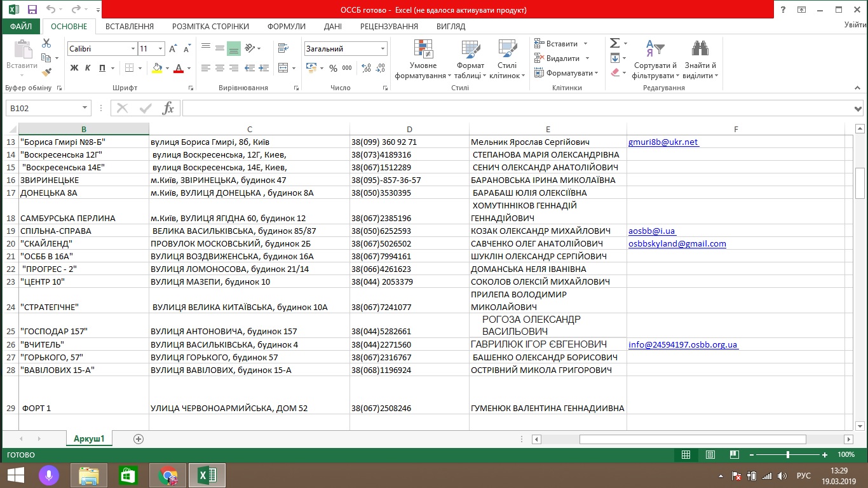The image size is (868, 488).
Task: Expand the Name Box dropdown for B102
Action: [x=85, y=109]
